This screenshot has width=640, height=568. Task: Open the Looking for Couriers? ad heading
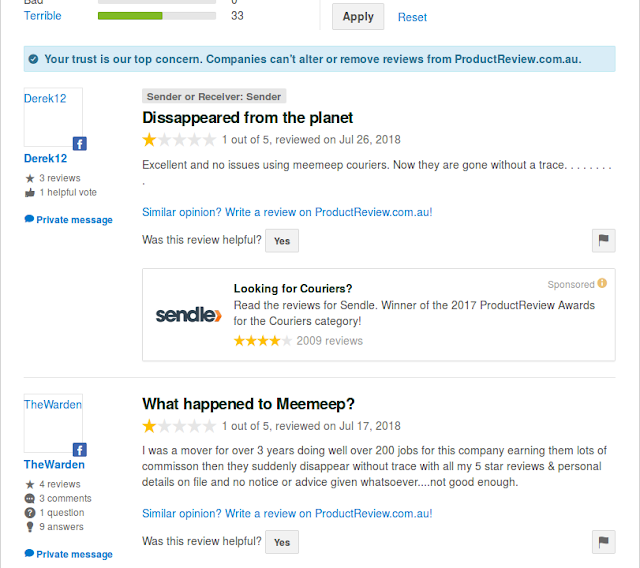pos(293,288)
